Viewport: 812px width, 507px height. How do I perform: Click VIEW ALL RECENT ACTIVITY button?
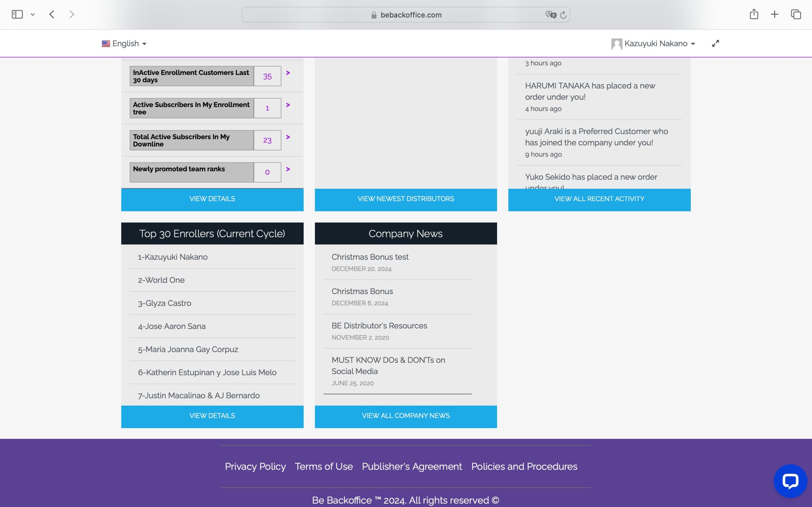(x=599, y=199)
